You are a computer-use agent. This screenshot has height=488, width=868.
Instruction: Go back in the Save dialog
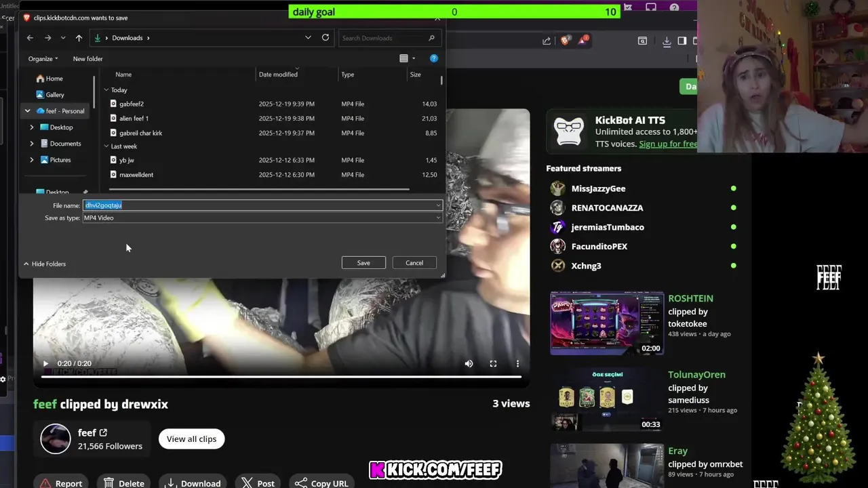pyautogui.click(x=30, y=38)
